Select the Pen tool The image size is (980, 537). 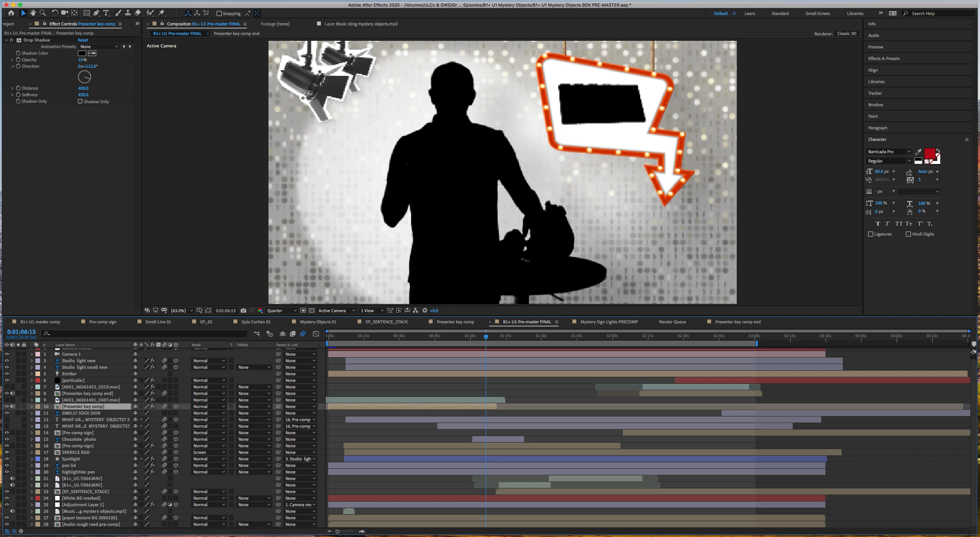[x=96, y=13]
